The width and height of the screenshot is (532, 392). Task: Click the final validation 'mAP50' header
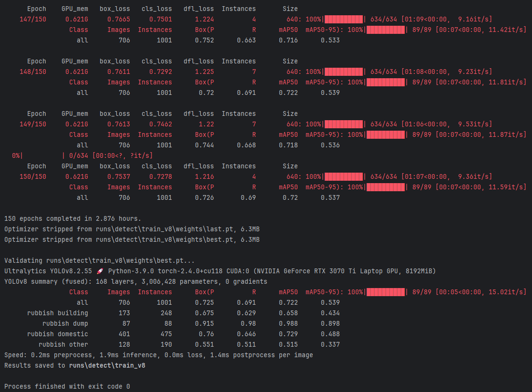(x=288, y=292)
